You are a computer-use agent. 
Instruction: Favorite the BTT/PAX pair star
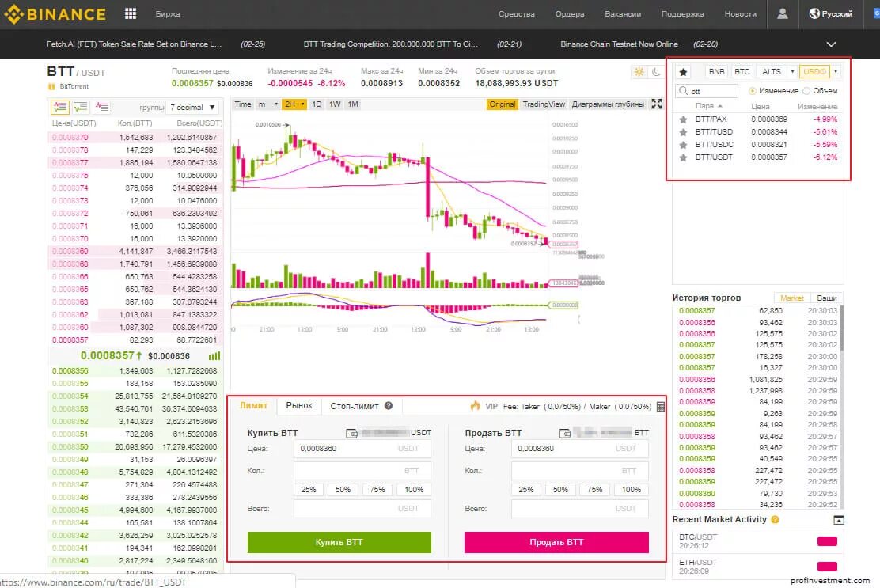[x=683, y=119]
